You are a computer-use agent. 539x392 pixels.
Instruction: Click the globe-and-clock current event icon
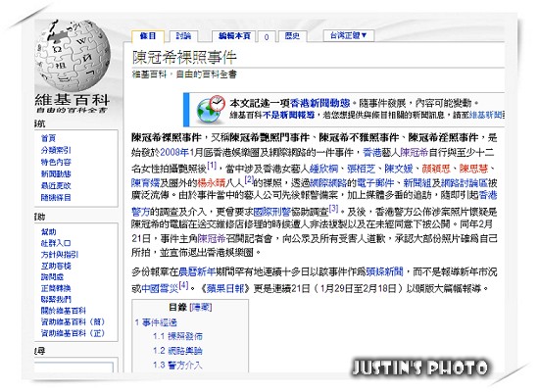[211, 110]
